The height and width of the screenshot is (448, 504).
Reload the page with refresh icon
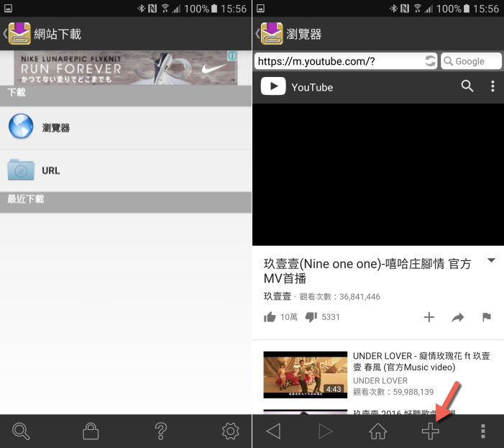pos(430,60)
